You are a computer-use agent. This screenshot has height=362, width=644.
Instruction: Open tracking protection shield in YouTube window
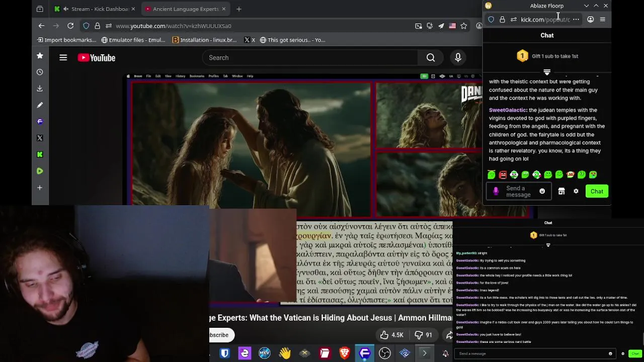click(86, 26)
